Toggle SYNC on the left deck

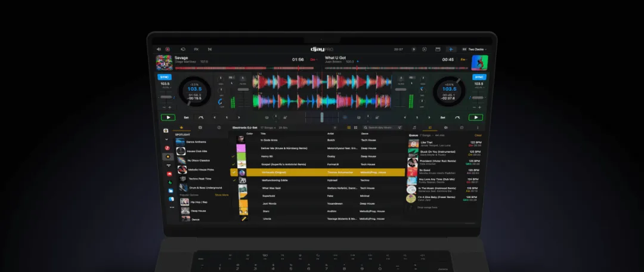tap(165, 77)
